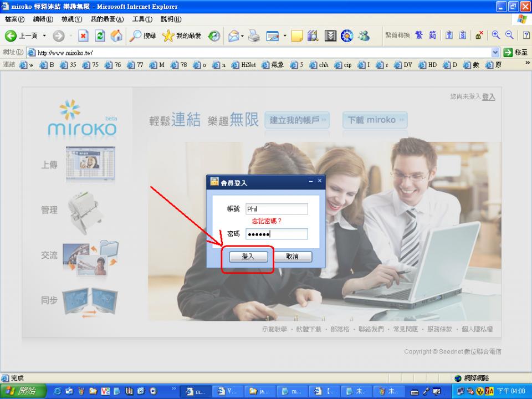The image size is (532, 399).
Task: Open the 工具(T) menu
Action: pos(142,19)
